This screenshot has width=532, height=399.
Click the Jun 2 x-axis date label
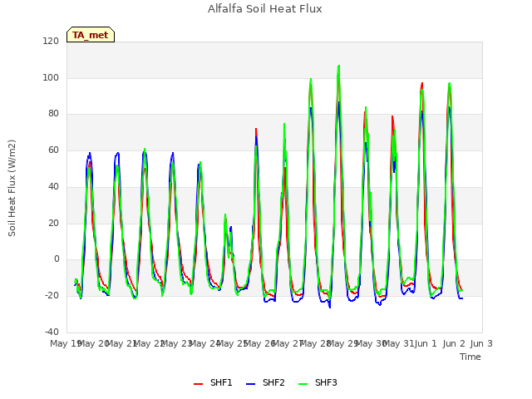pyautogui.click(x=454, y=343)
